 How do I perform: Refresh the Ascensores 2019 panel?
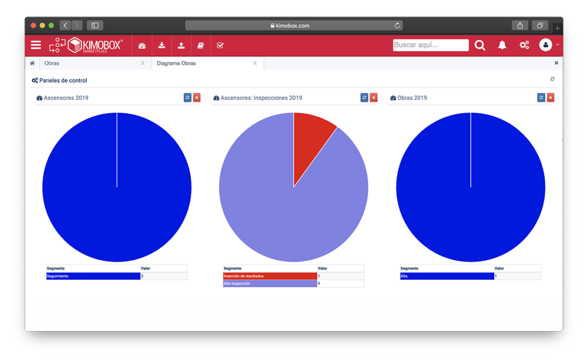[187, 98]
